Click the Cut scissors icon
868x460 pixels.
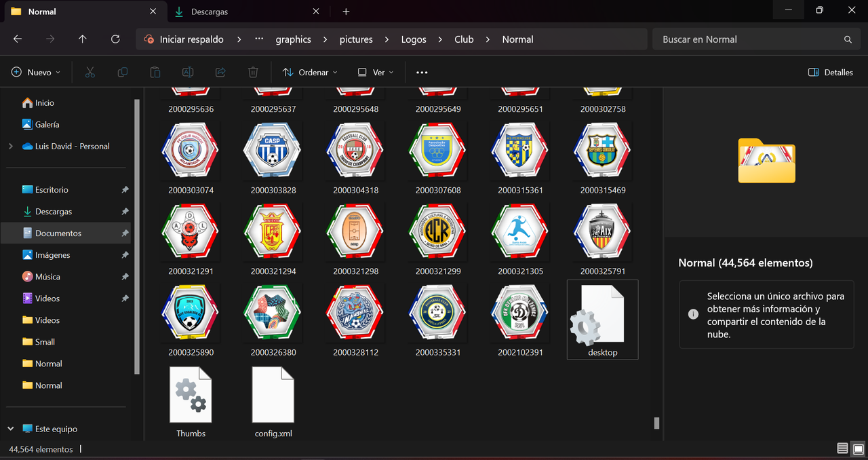[90, 72]
